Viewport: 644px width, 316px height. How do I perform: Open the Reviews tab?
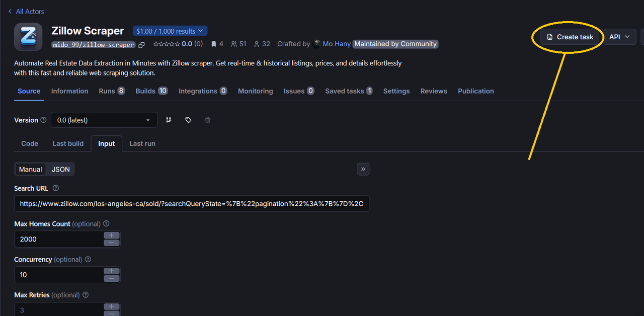(x=434, y=91)
